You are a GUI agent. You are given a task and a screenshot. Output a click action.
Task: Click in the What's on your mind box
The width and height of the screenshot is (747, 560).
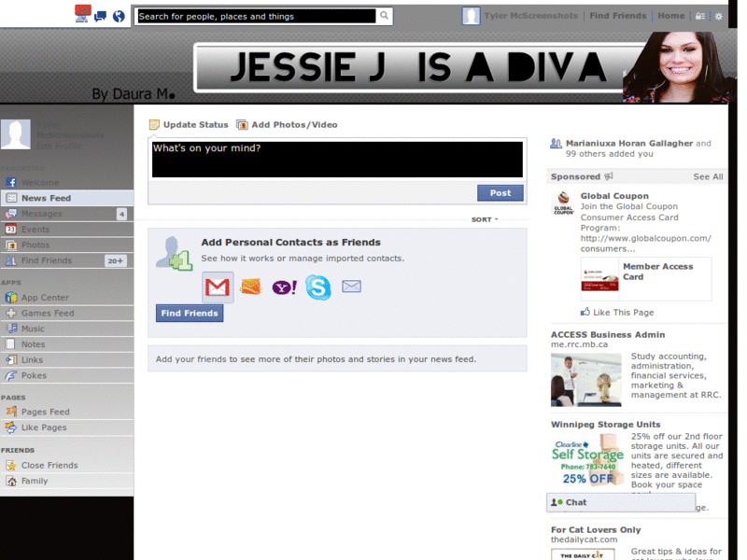pyautogui.click(x=337, y=160)
